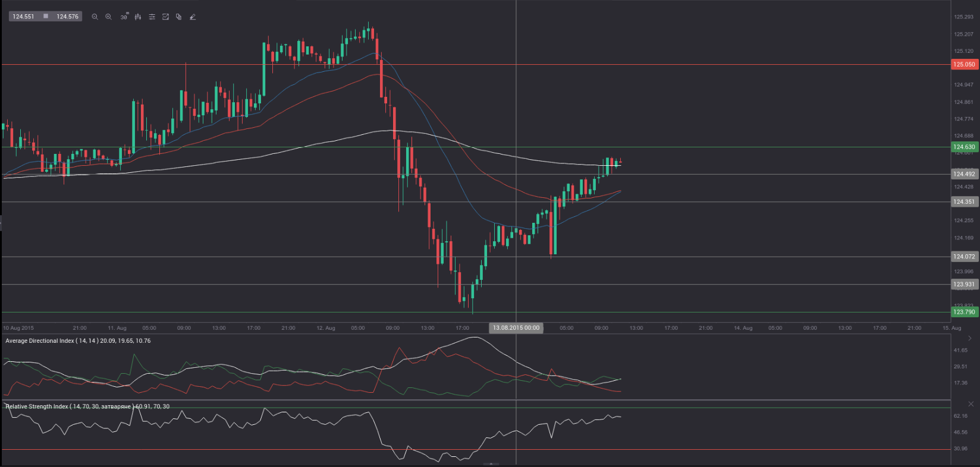Click the Average Directional Index label
This screenshot has width=980, height=467.
coord(77,341)
